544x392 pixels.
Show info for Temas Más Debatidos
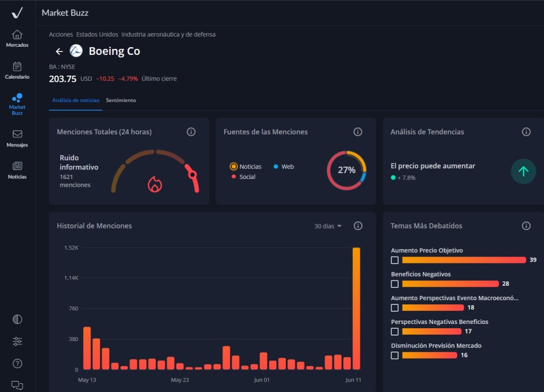pos(526,226)
